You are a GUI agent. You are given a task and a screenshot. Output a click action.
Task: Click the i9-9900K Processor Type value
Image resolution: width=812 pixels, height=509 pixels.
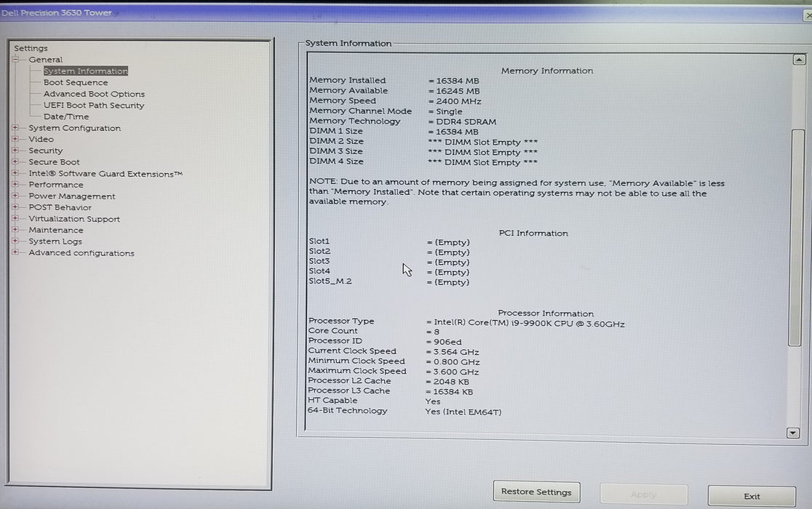[525, 324]
